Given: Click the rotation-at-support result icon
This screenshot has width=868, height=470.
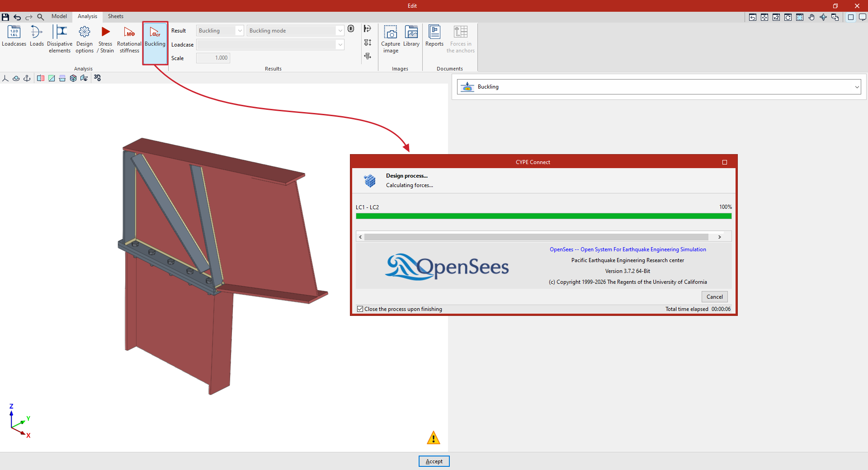Looking at the screenshot, I should (x=368, y=29).
